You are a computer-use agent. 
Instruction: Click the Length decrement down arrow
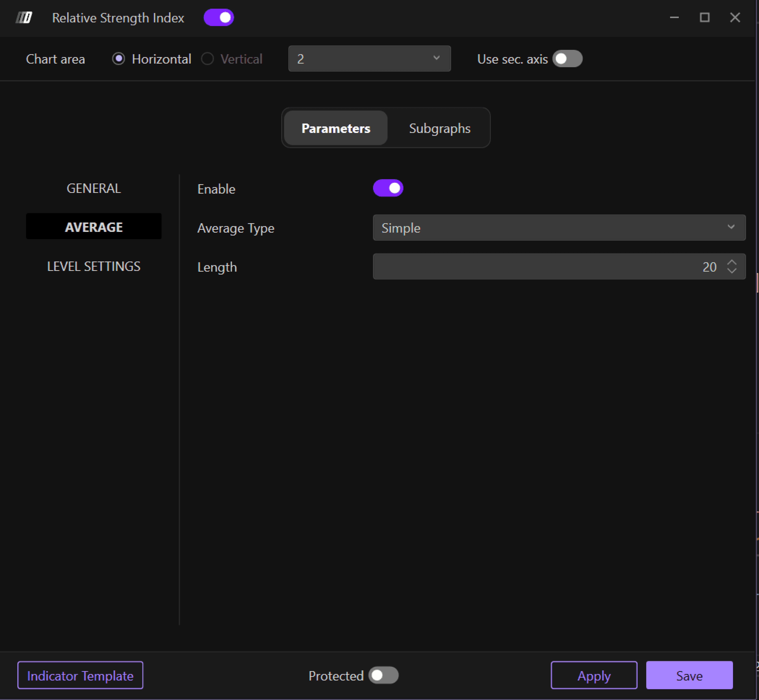732,271
